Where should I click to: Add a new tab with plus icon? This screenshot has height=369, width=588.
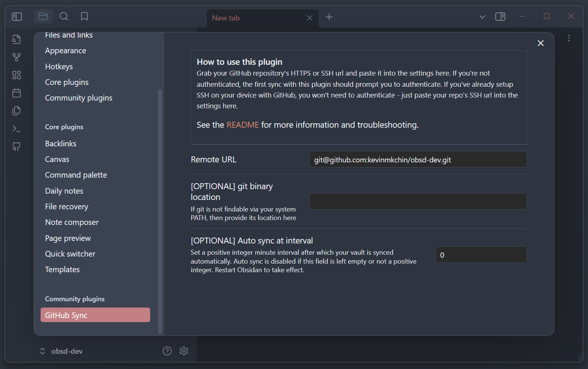coord(329,17)
